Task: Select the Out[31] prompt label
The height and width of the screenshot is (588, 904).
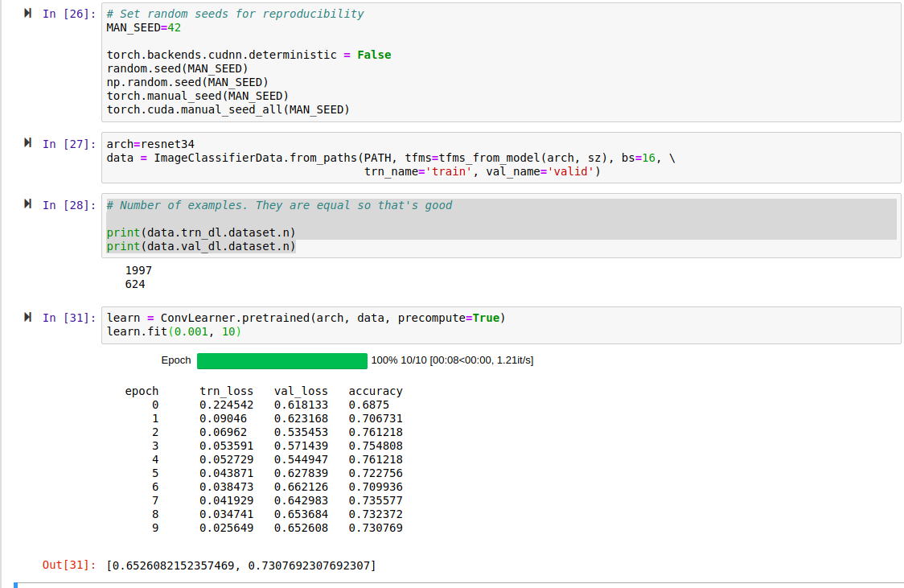Action: tap(68, 565)
